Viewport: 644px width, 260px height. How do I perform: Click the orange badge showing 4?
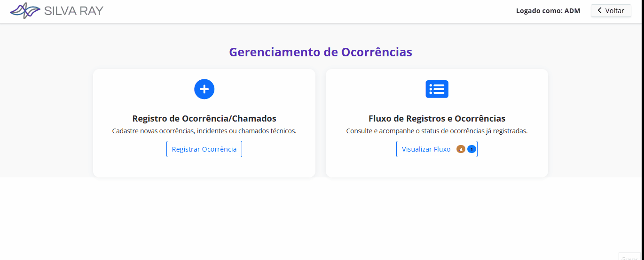click(x=461, y=149)
